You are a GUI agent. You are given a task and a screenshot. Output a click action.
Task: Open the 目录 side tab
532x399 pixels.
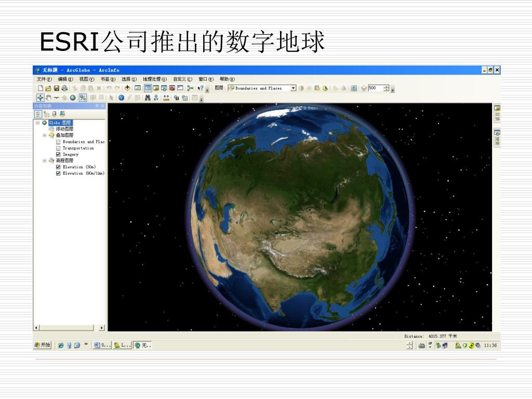point(497,114)
